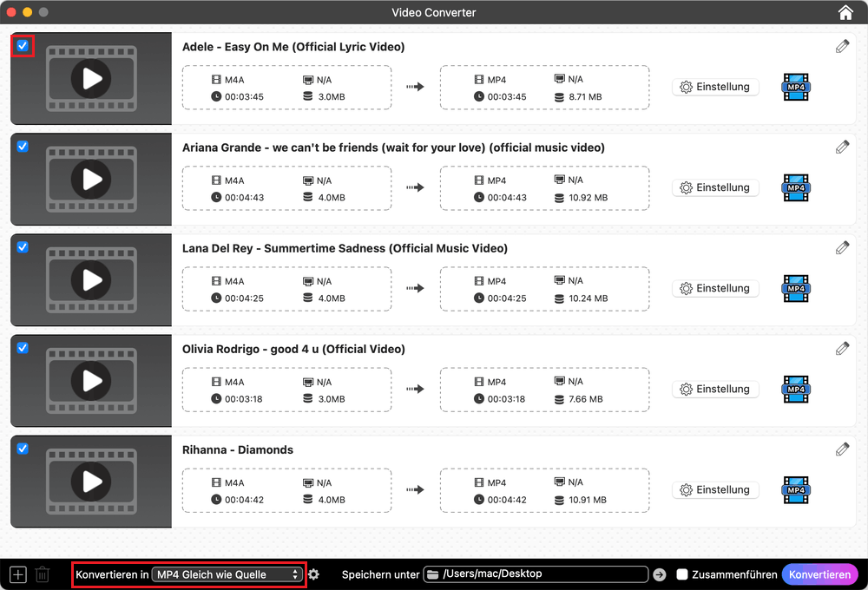Open the 'MP4 Gleich wie Quelle' format dropdown
This screenshot has width=868, height=590.
click(227, 574)
